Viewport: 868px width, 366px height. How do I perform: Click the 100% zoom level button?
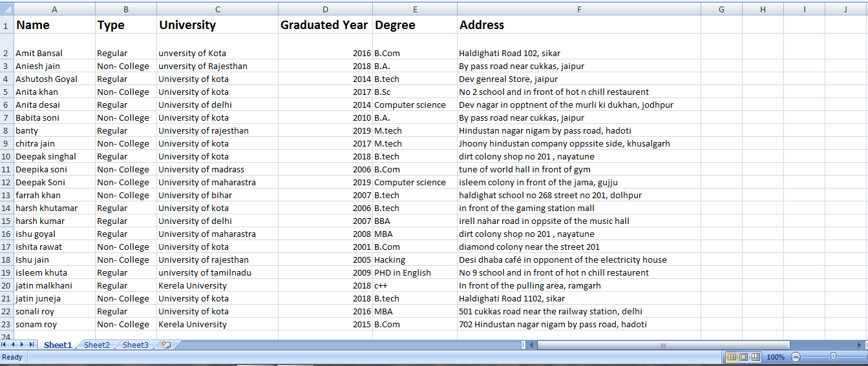[x=776, y=357]
